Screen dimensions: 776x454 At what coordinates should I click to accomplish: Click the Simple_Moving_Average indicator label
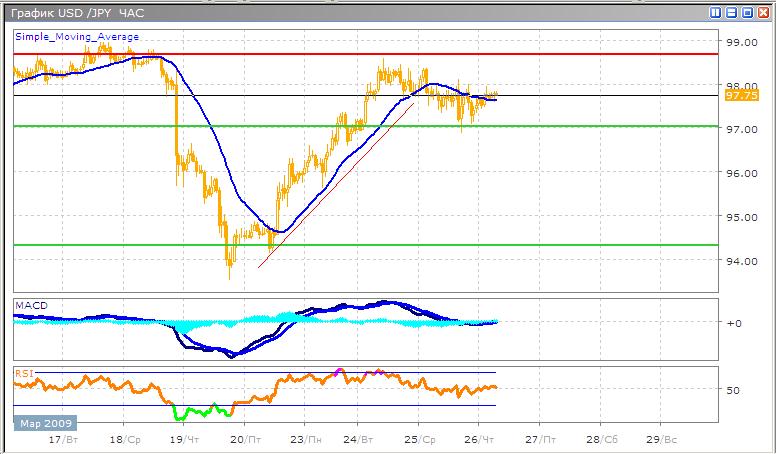[x=76, y=37]
